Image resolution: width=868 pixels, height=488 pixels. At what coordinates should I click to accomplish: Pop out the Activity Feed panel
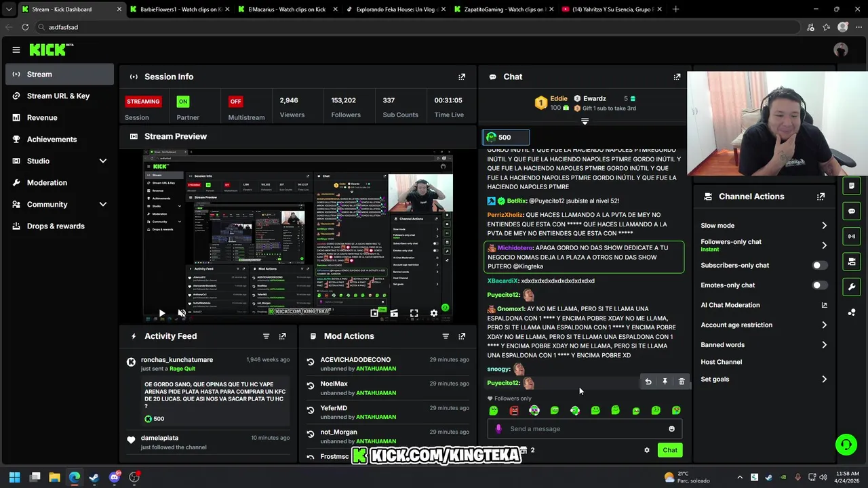[283, 336]
